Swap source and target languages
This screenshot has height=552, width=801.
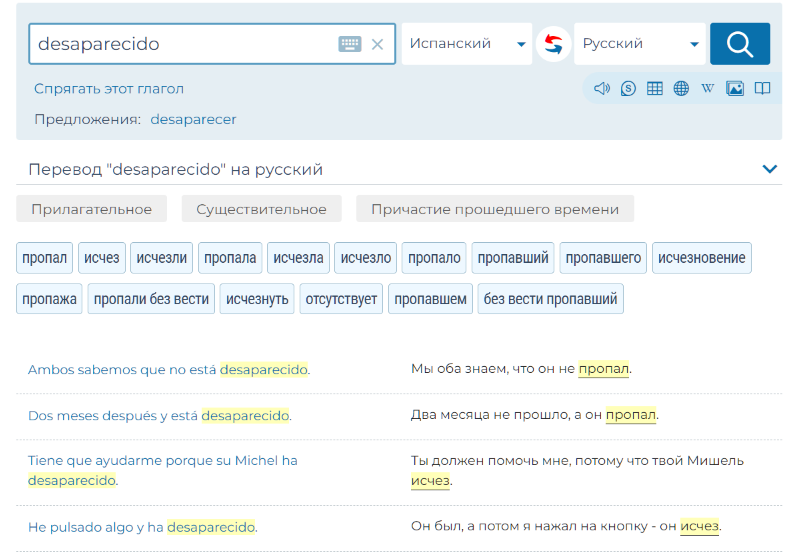pyautogui.click(x=553, y=44)
